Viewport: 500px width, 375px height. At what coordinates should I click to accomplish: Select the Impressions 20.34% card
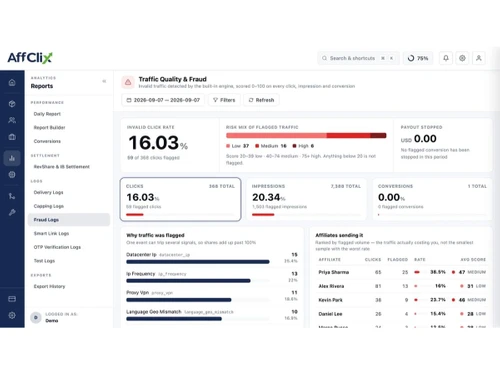point(306,199)
